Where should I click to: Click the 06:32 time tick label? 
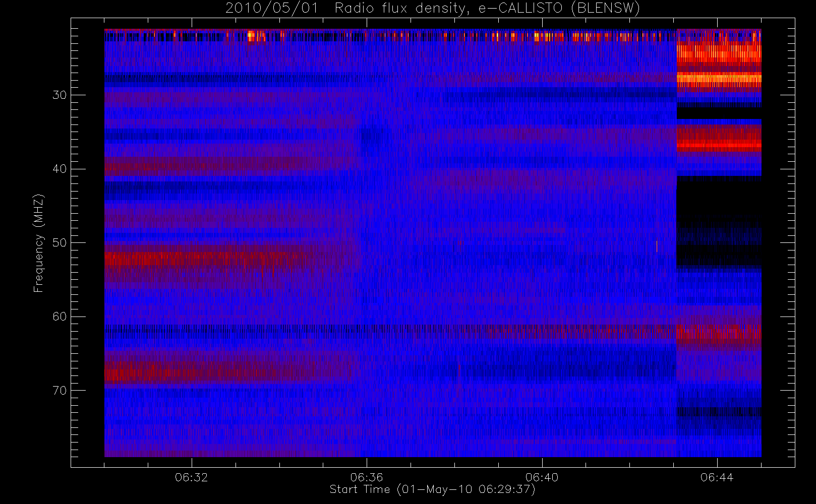[192, 477]
